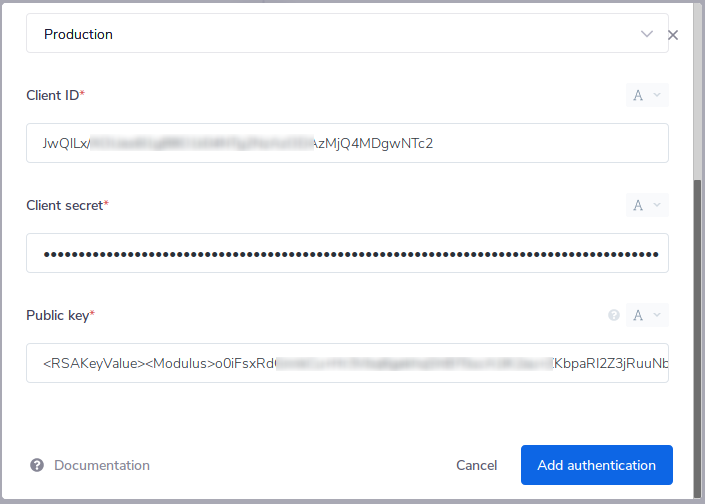Click the chevron arrow in the Production selector
Viewport: 705px width, 504px height.
pyautogui.click(x=647, y=34)
